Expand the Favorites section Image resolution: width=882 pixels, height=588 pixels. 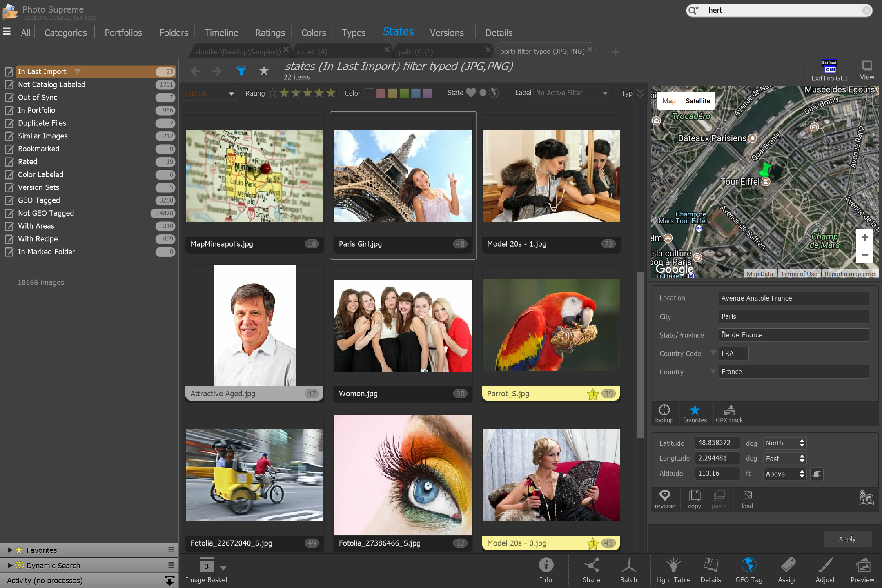[x=10, y=550]
